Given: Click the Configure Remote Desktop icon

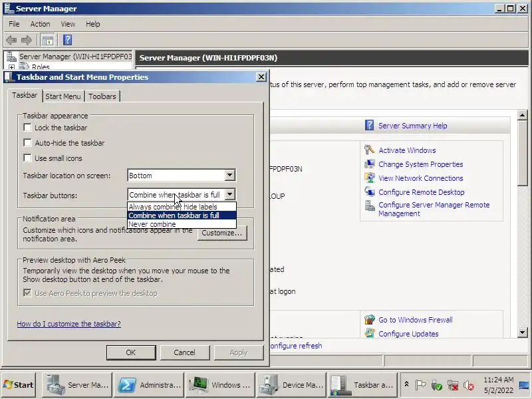Looking at the screenshot, I should [369, 192].
